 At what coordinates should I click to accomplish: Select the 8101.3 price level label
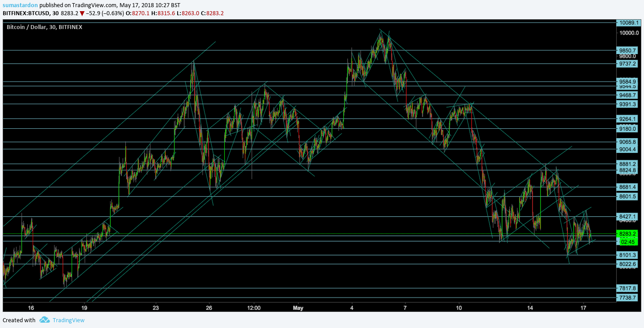(x=627, y=255)
